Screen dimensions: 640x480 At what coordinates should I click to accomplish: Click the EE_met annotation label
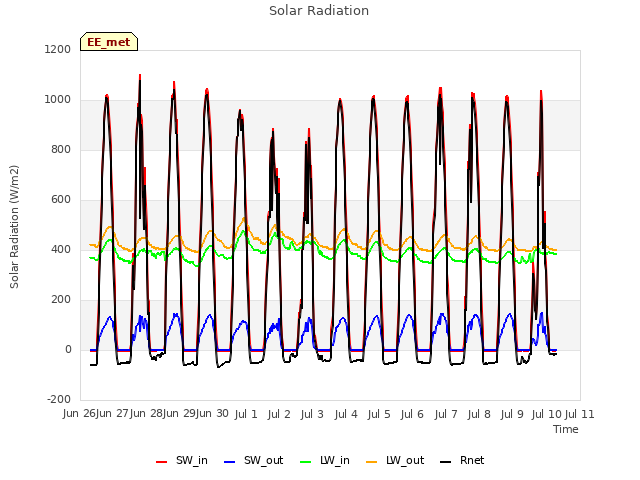coord(109,42)
